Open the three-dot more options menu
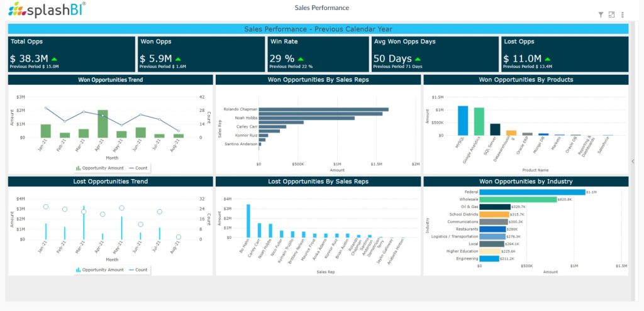Viewport: 644px width, 311px height. point(623,14)
